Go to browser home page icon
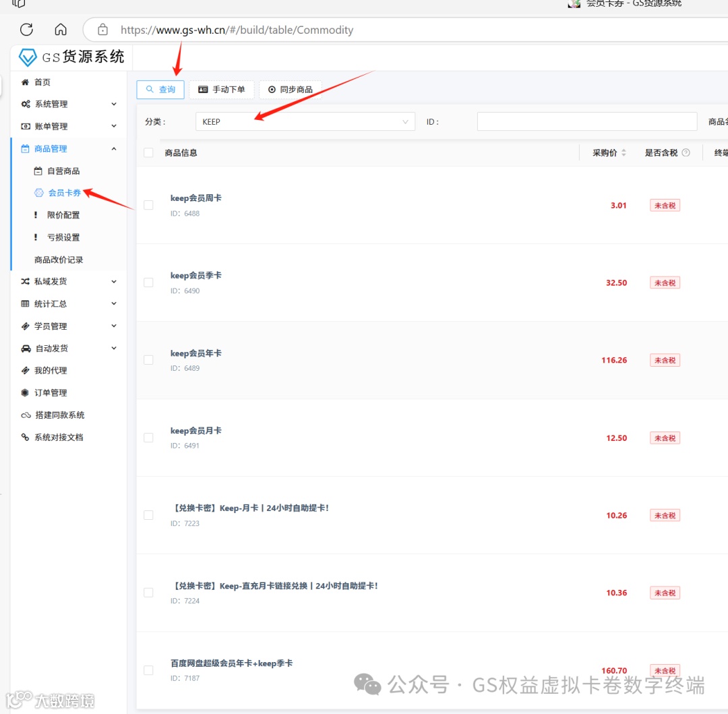The height and width of the screenshot is (714, 728). click(x=61, y=30)
